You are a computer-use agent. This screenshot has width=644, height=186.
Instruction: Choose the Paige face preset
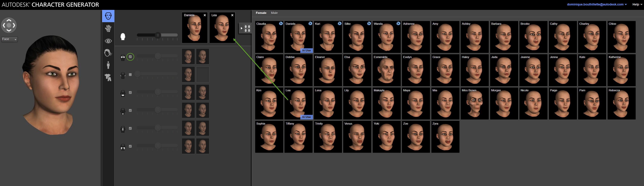point(563,103)
